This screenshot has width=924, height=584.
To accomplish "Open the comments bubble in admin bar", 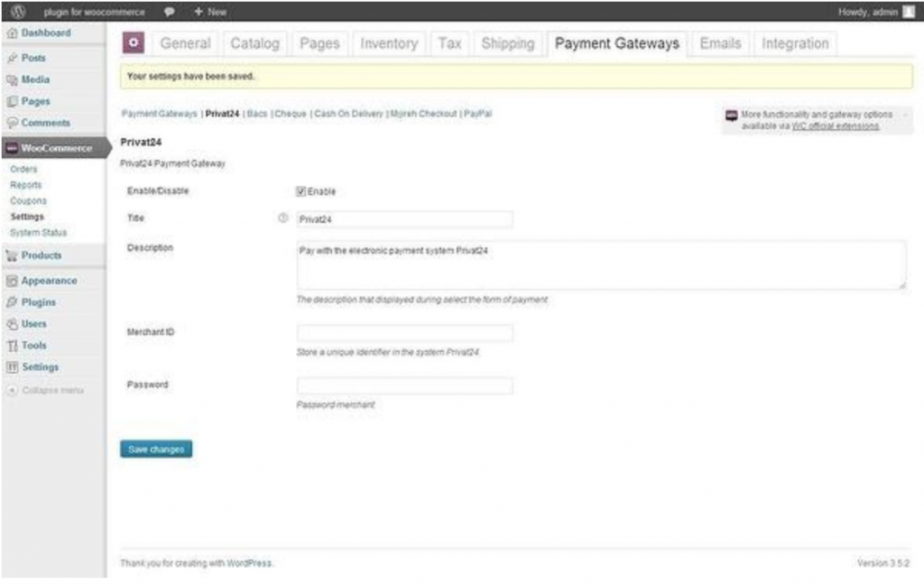I will coord(169,12).
